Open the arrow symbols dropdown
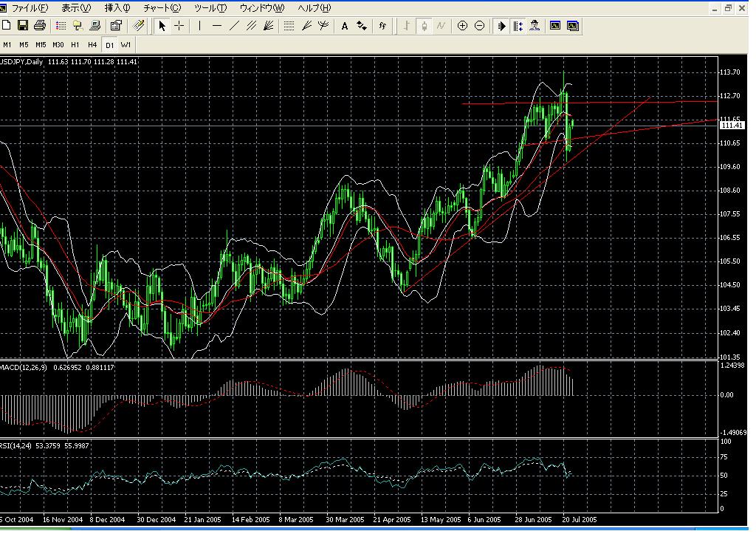The height and width of the screenshot is (548, 756). click(x=361, y=26)
